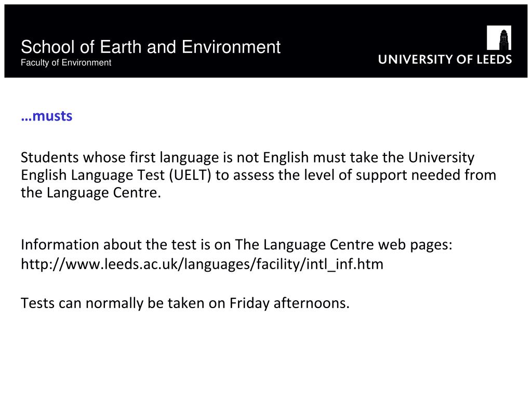Click the word LEEDS in the logo text
This screenshot has height=399, width=532.
coord(495,59)
